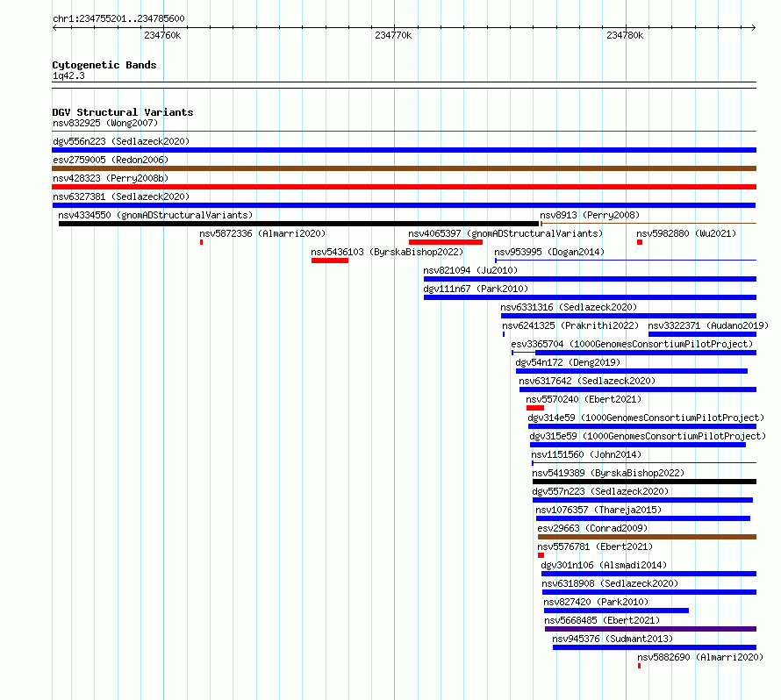Select nsv4065397 (gnomADStructuralVariants) label
Screen dimensions: 781x700
tap(505, 233)
